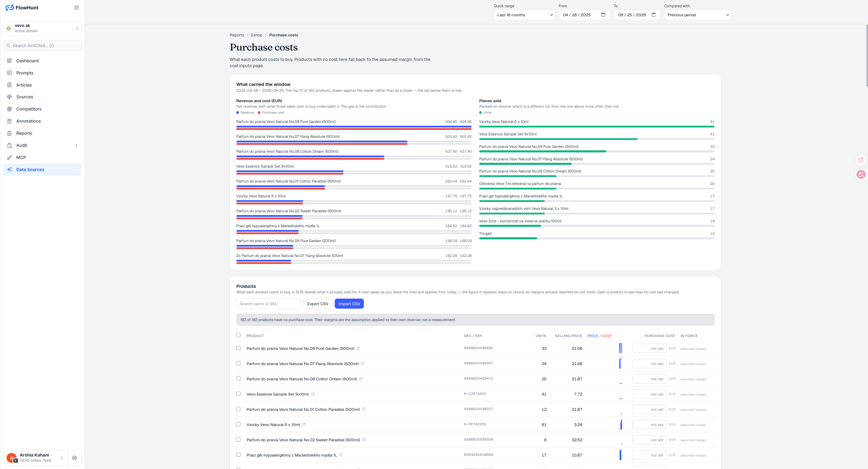Click the Import CSV button

349,304
